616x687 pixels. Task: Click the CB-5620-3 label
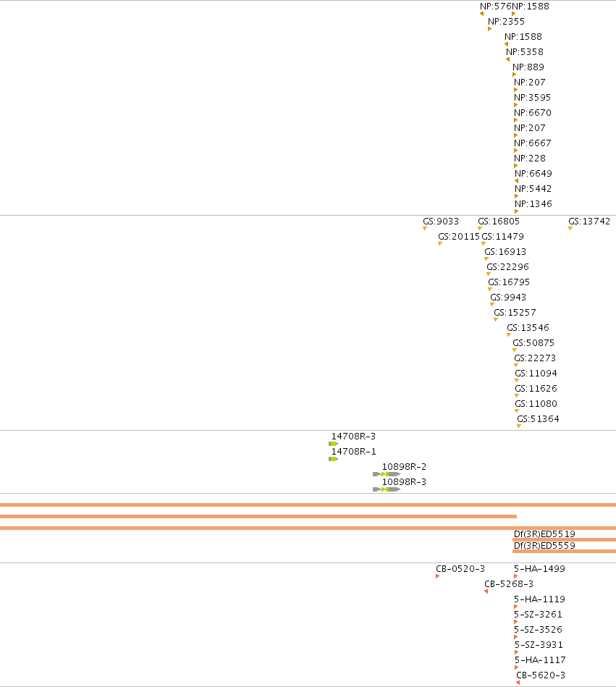[541, 675]
